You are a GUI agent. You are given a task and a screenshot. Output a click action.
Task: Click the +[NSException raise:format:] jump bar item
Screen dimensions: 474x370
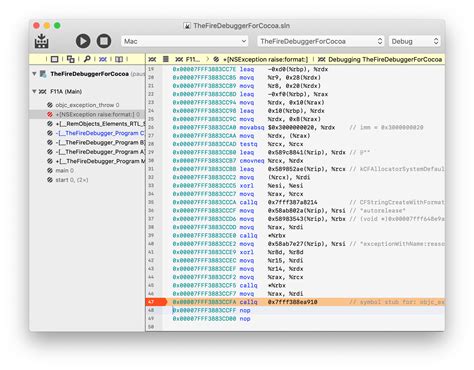coord(261,59)
